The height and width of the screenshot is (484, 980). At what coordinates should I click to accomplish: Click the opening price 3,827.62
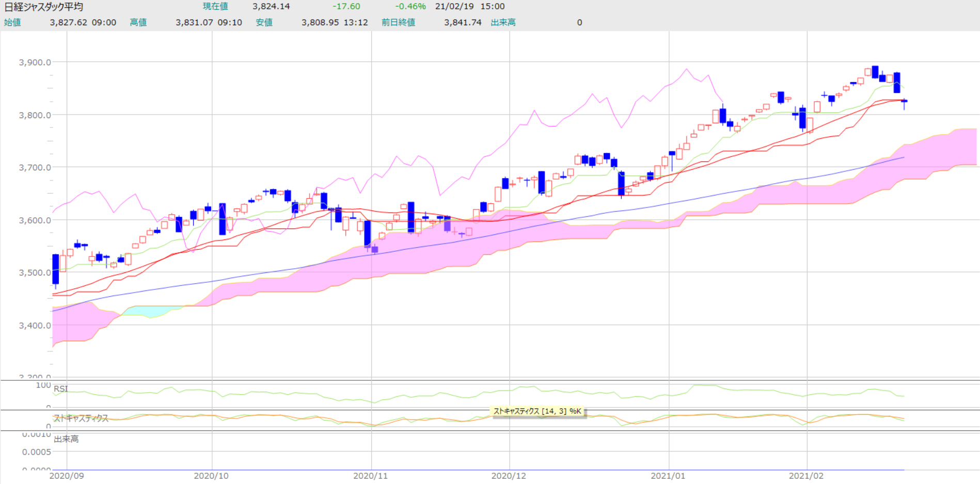click(x=69, y=22)
